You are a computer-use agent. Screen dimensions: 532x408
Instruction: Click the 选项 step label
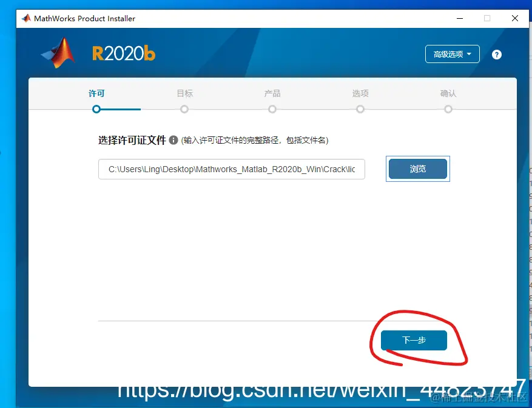tap(360, 94)
